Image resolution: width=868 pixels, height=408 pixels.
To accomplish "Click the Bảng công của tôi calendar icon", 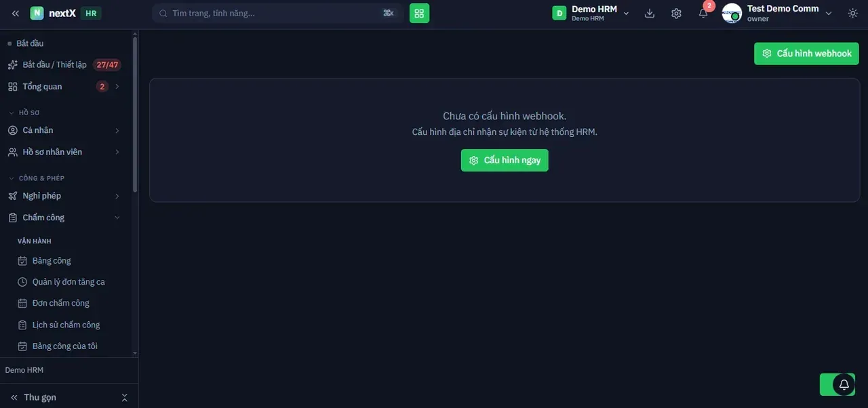I will point(22,346).
